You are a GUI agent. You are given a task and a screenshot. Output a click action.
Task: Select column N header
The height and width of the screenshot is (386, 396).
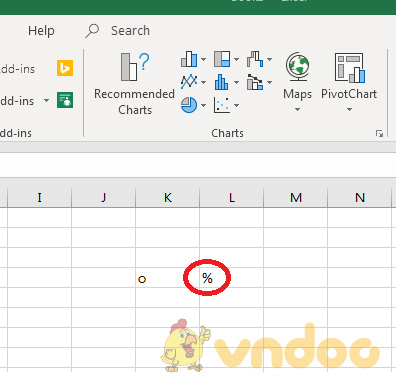pyautogui.click(x=359, y=198)
